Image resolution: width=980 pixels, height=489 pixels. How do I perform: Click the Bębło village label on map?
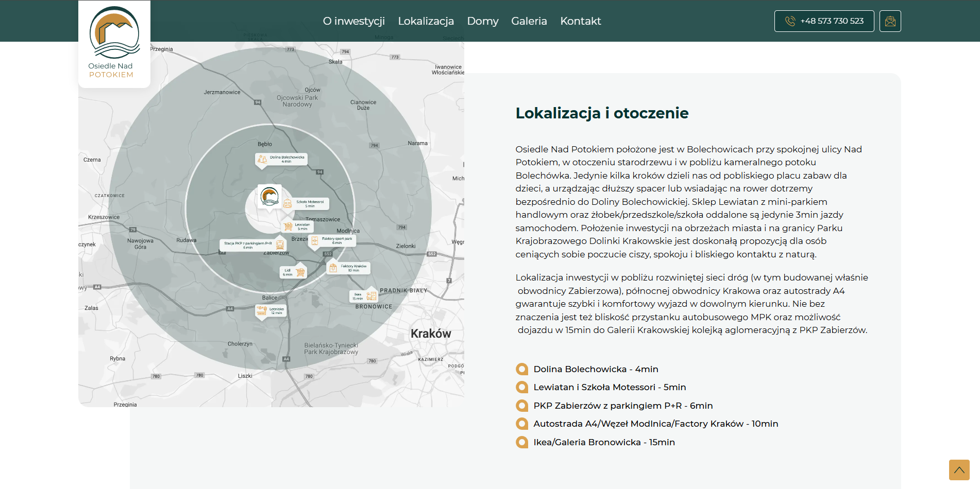pyautogui.click(x=265, y=144)
